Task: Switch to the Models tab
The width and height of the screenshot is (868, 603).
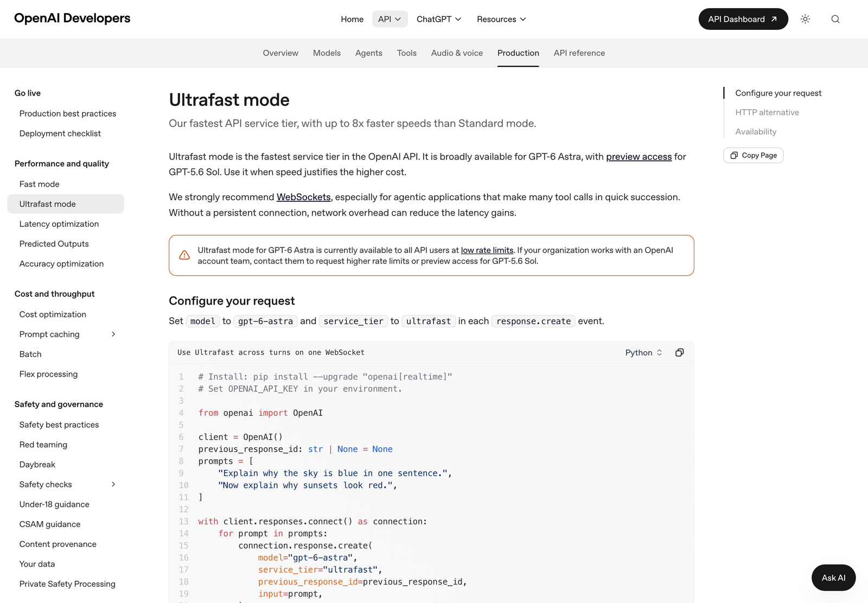Action: click(x=327, y=53)
